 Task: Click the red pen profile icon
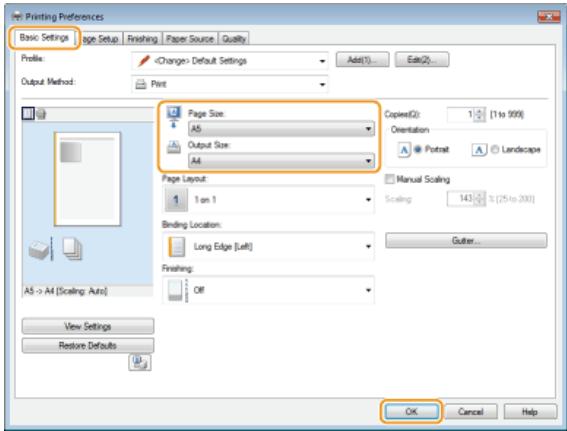(x=144, y=61)
